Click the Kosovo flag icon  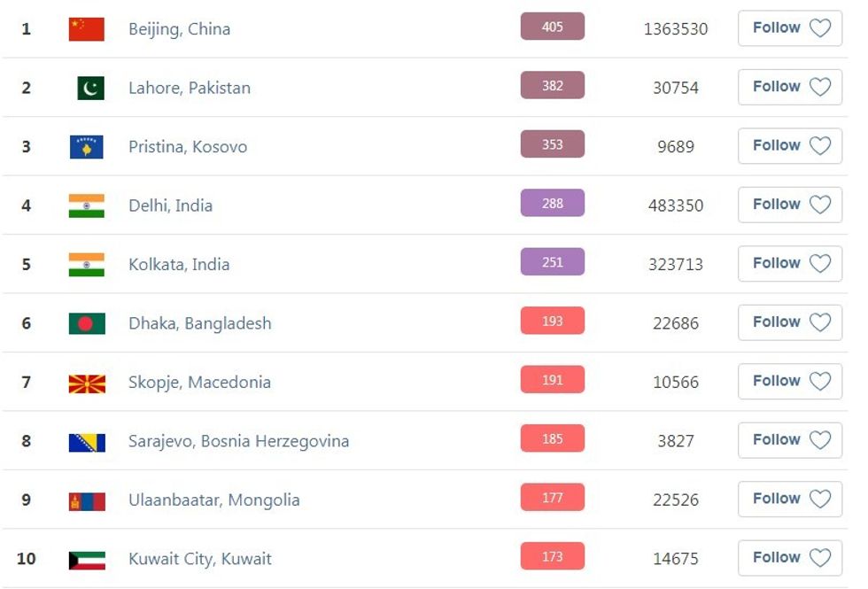(x=86, y=147)
